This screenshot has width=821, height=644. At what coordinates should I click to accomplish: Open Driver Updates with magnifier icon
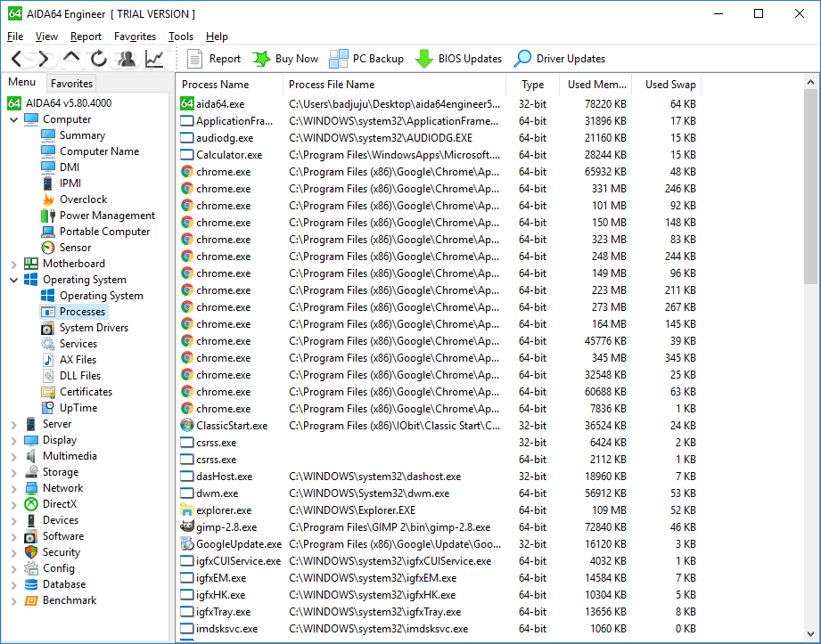pos(559,59)
